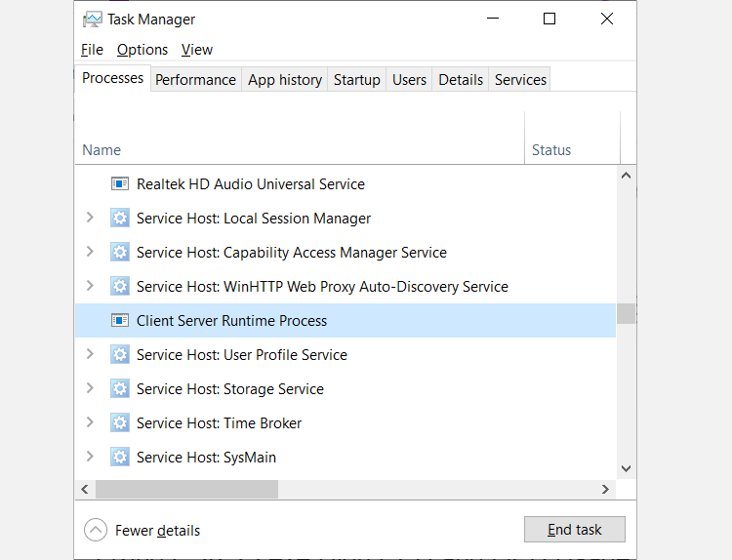Click the Time Broker gear icon
The height and width of the screenshot is (560, 732).
pyautogui.click(x=120, y=423)
